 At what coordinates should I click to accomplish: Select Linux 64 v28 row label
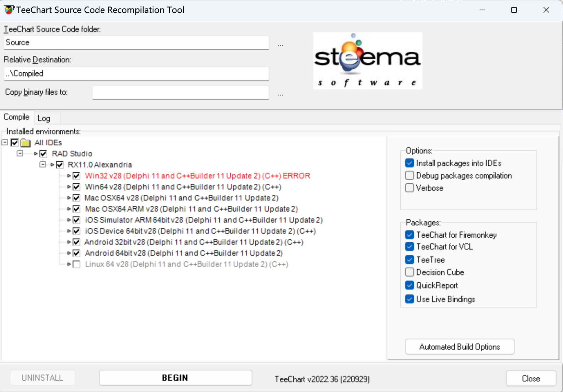click(187, 264)
